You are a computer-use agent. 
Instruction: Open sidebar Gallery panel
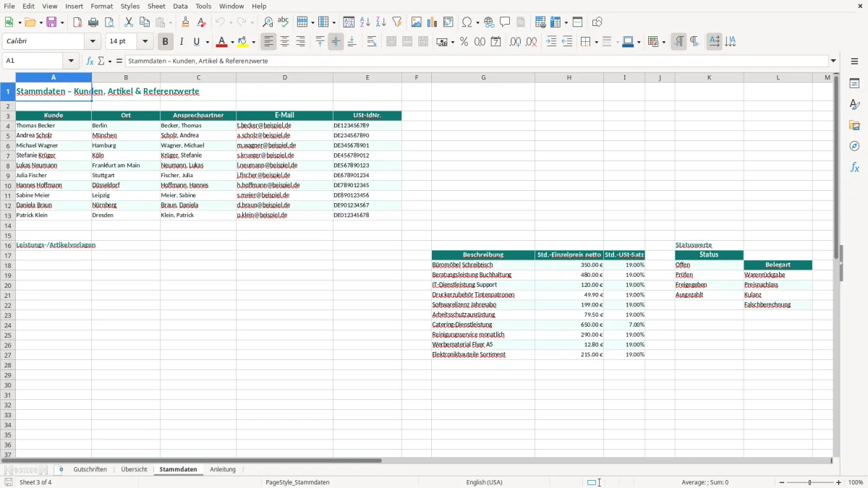pos(854,126)
